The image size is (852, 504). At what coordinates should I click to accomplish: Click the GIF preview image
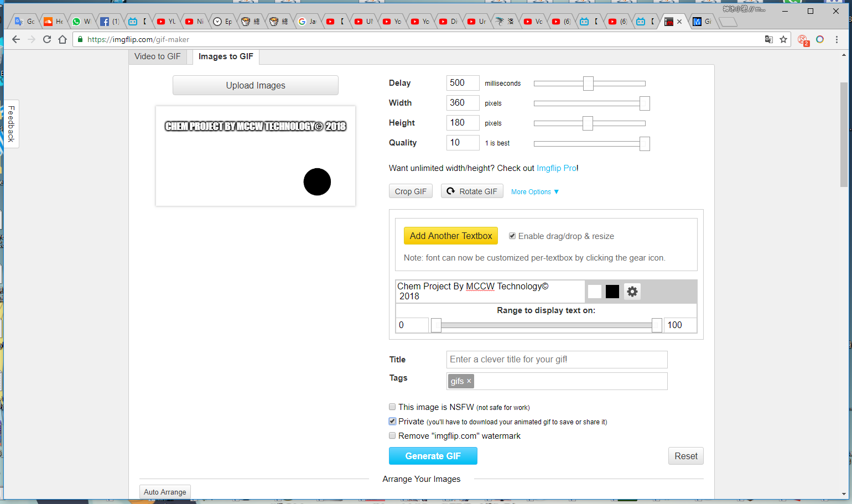256,156
